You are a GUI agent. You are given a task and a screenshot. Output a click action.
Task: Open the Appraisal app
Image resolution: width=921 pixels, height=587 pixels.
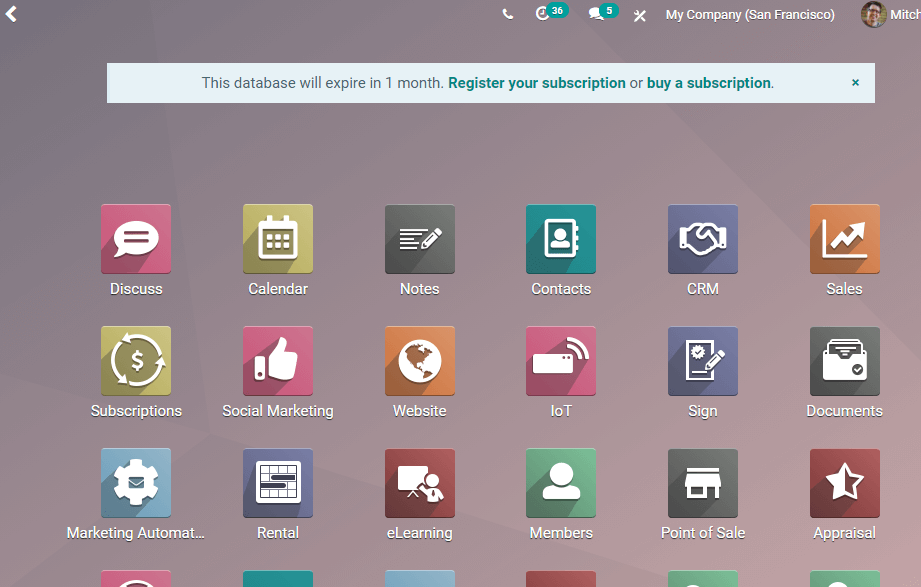pyautogui.click(x=845, y=483)
